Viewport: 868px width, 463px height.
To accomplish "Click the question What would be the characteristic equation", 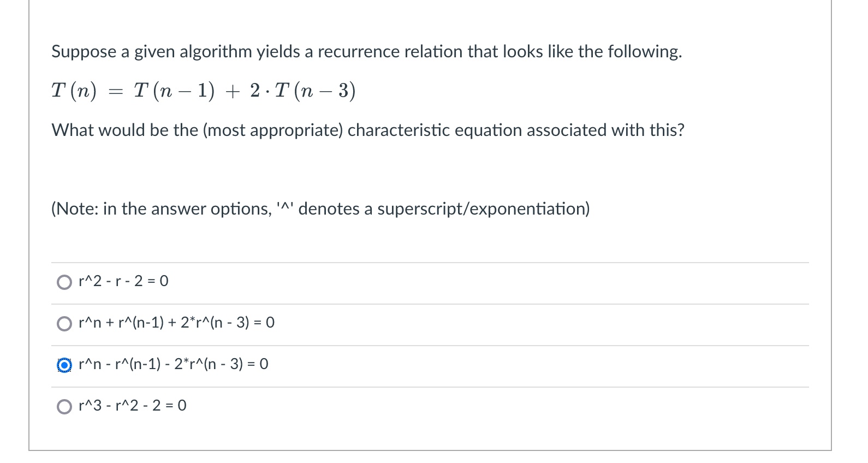I will click(x=368, y=130).
